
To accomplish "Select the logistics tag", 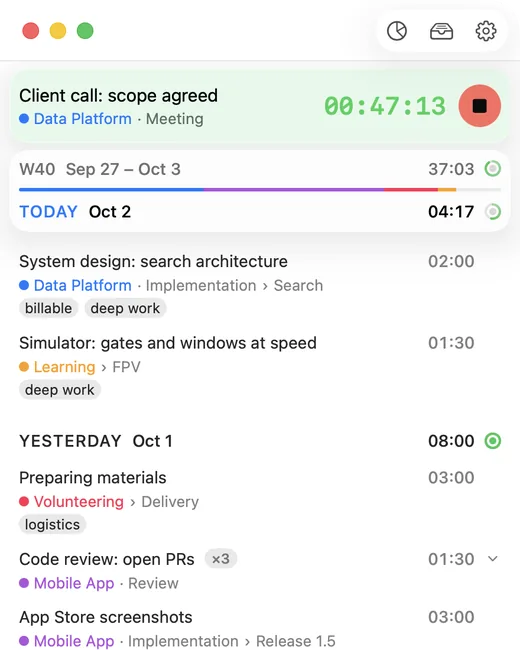I will pos(52,524).
